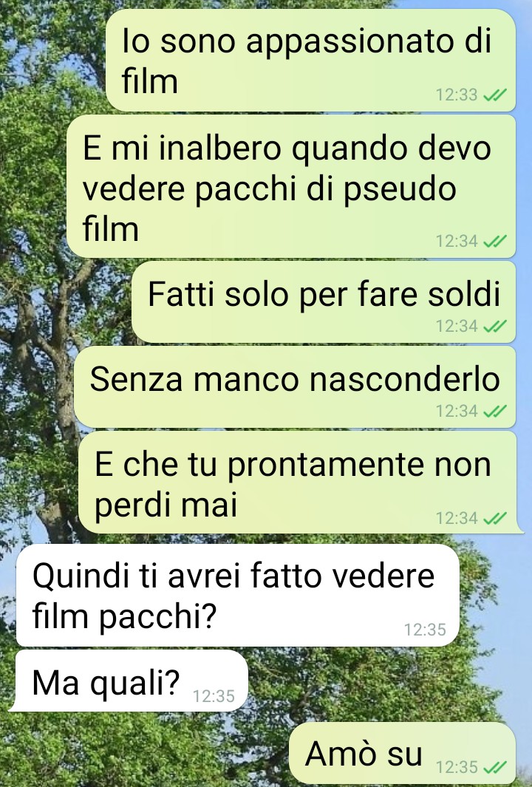Screen dimensions: 532x787
Task: Tap the "Amò su" sent message
Action: (403, 753)
